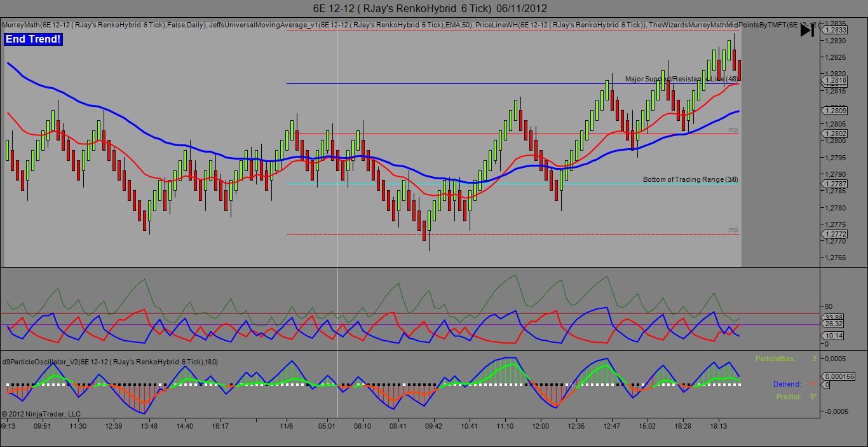The image size is (868, 447).
Task: Click the scroll-to-latest-bar arrow icon
Action: [807, 30]
